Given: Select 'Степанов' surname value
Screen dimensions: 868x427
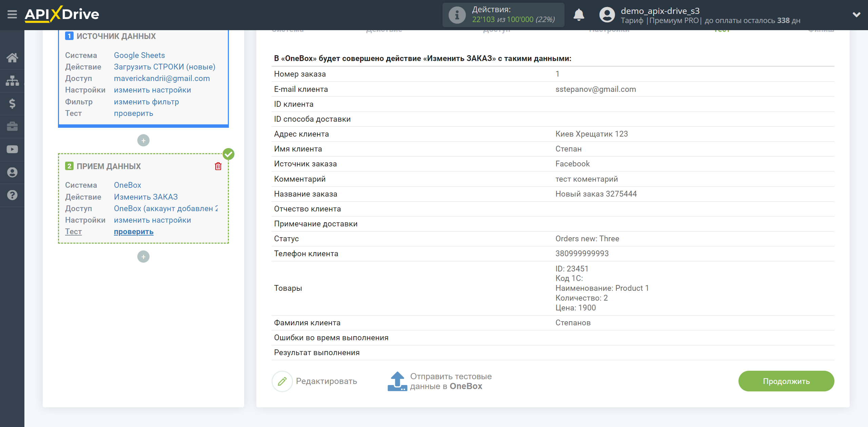Looking at the screenshot, I should [x=573, y=323].
